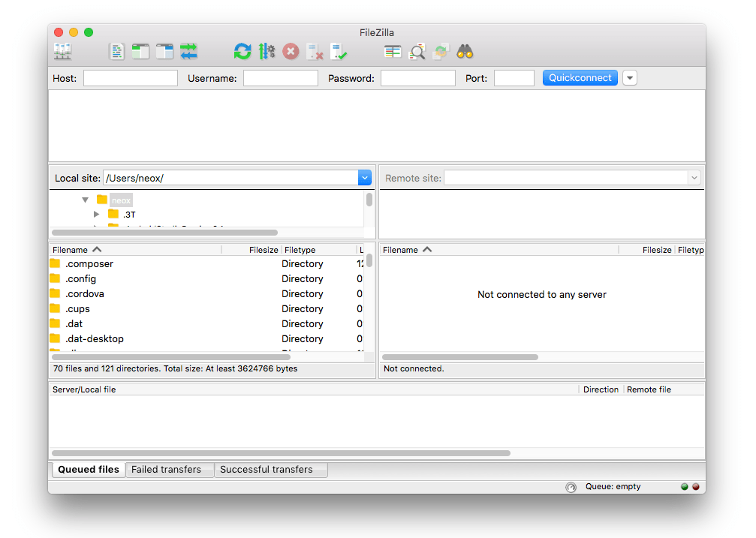Click folder icon beside .cordova
The height and width of the screenshot is (538, 756).
coord(55,293)
